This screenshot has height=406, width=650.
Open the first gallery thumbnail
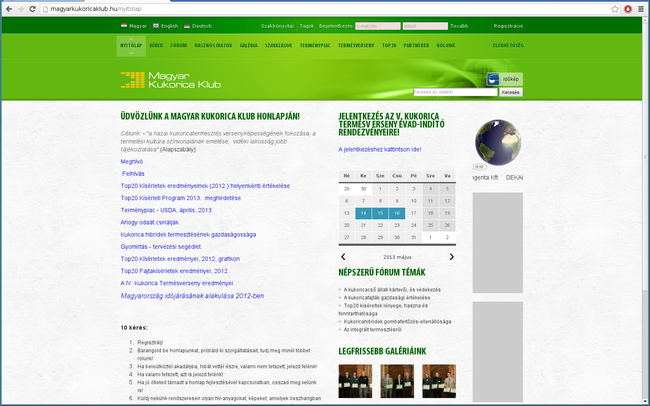(355, 381)
